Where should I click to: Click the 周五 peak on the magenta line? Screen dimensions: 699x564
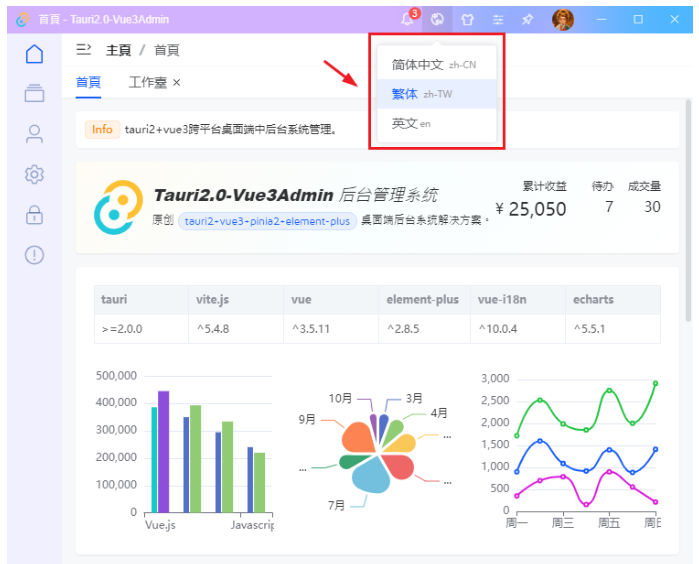[609, 471]
